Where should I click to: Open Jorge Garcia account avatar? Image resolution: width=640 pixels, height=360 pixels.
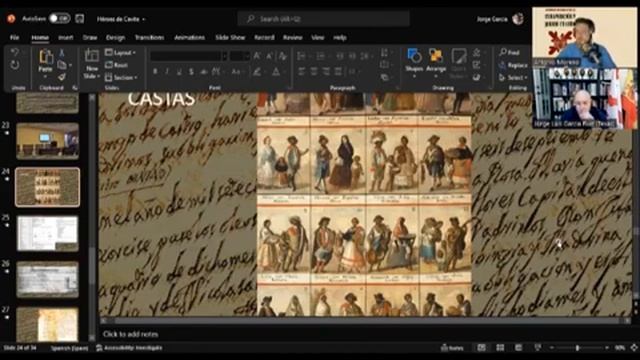click(518, 19)
